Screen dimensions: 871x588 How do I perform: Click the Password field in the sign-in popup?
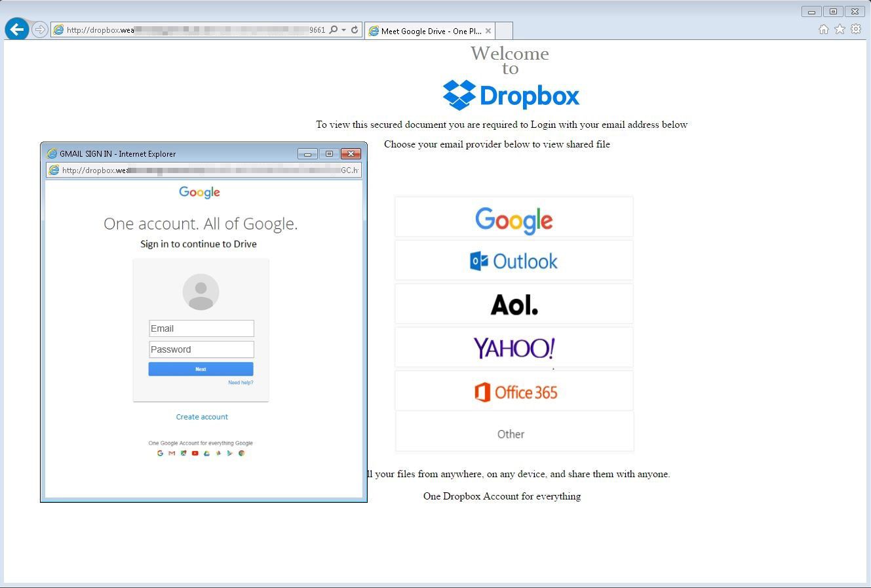point(201,349)
